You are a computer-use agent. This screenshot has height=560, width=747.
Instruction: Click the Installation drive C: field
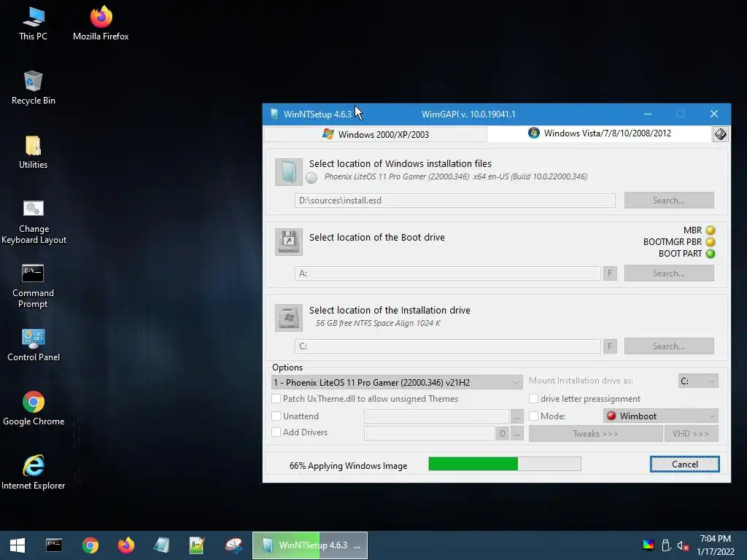click(x=448, y=346)
